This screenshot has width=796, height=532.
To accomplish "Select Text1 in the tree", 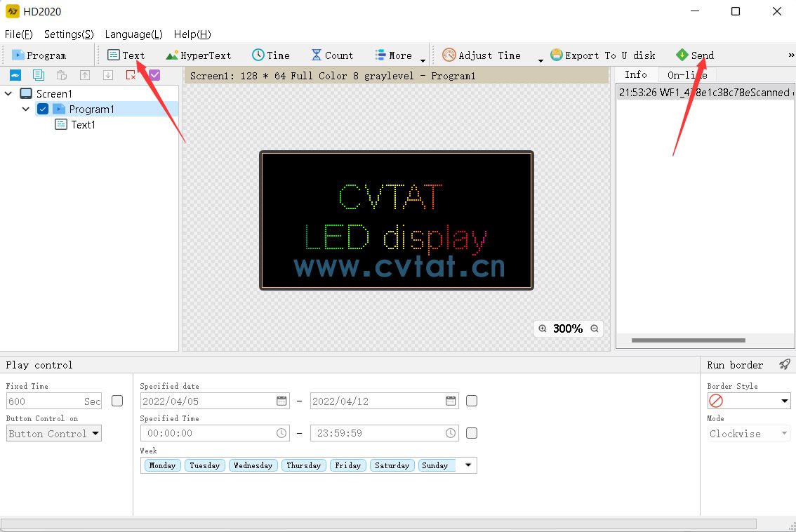I will click(x=84, y=125).
